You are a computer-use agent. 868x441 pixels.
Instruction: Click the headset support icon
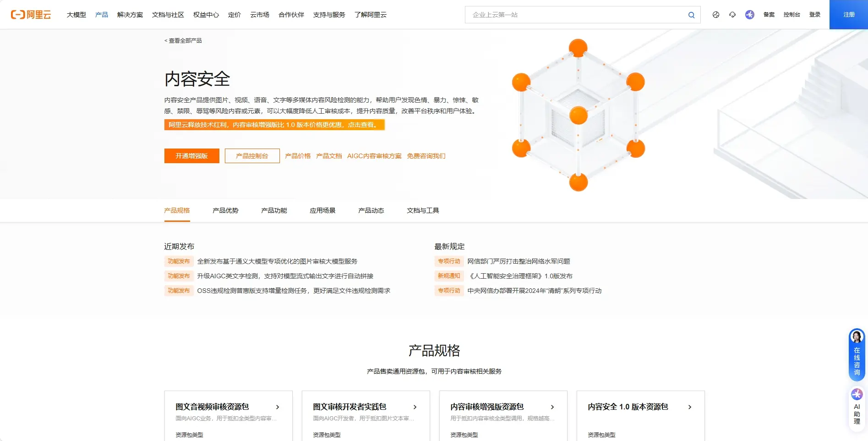pos(732,15)
